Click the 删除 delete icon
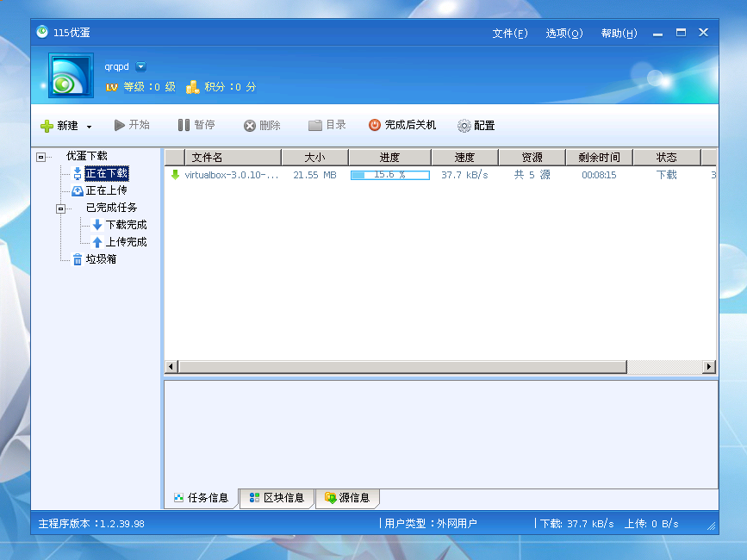Image resolution: width=747 pixels, height=560 pixels. pyautogui.click(x=250, y=126)
